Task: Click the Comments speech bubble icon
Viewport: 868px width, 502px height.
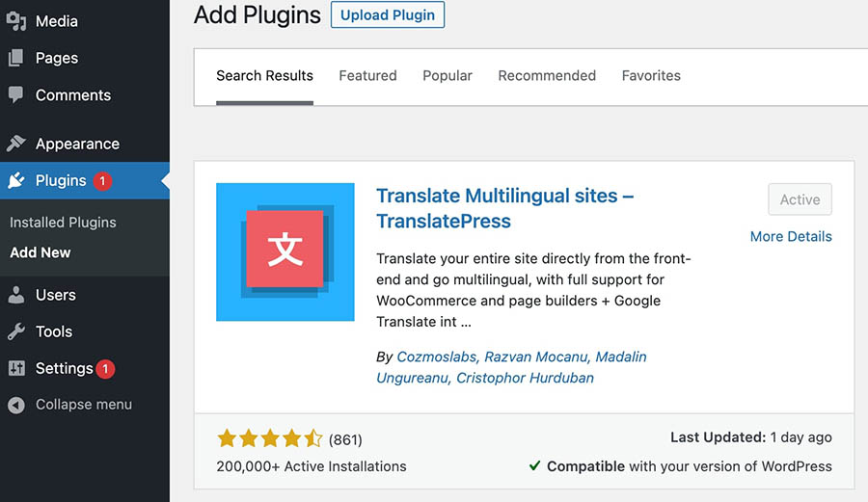Action: [x=16, y=95]
